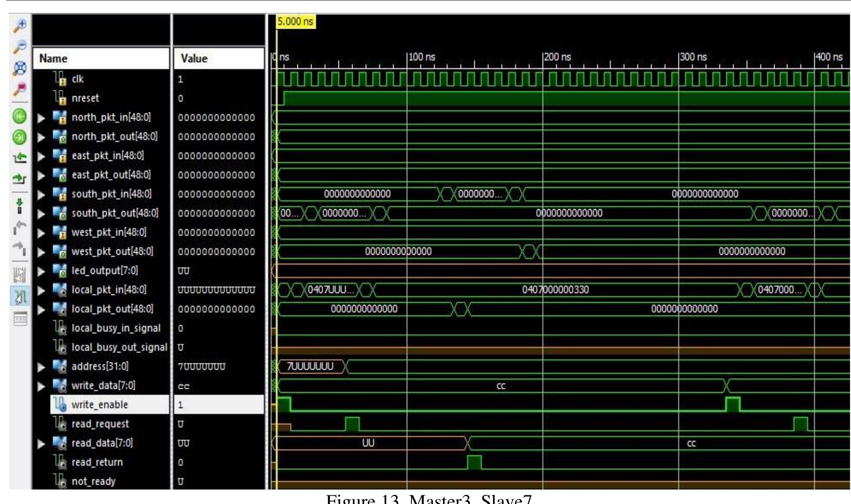Screen dimensions: 851x504
Task: Click the 300 ns ruler mark
Action: (x=694, y=57)
